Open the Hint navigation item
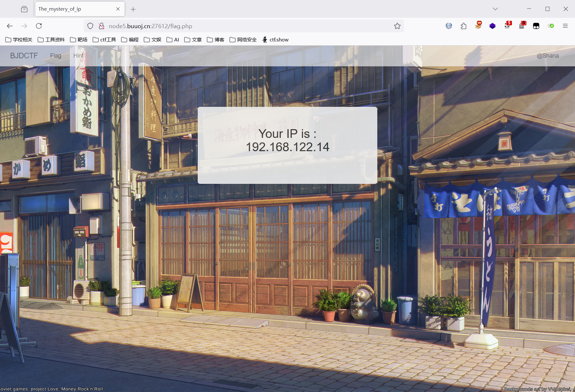Image resolution: width=575 pixels, height=392 pixels. pyautogui.click(x=78, y=56)
